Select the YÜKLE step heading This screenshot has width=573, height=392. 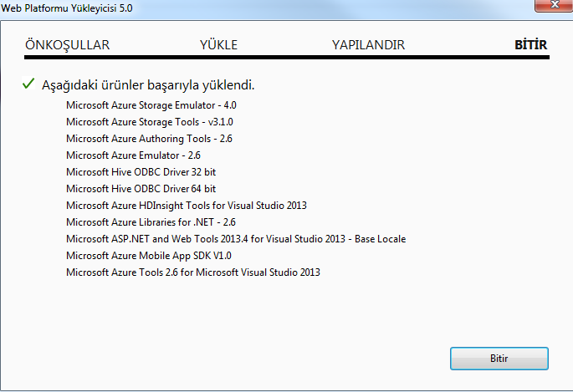coord(218,45)
